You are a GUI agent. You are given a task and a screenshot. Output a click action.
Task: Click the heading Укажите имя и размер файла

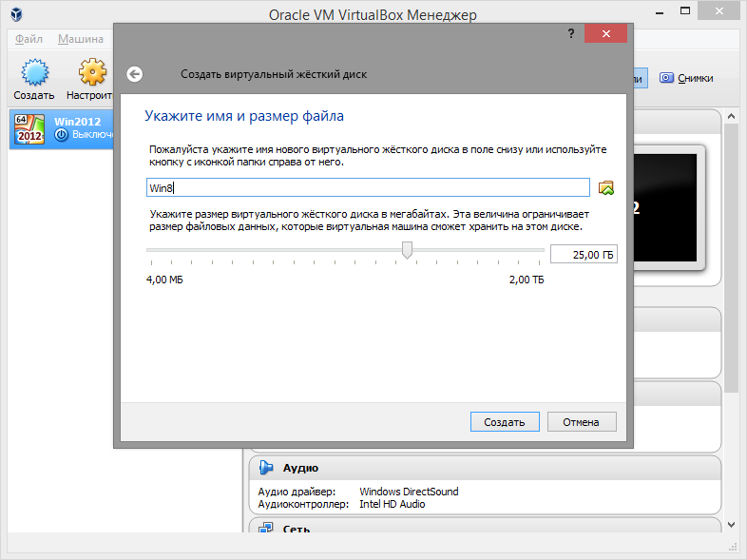pyautogui.click(x=244, y=116)
